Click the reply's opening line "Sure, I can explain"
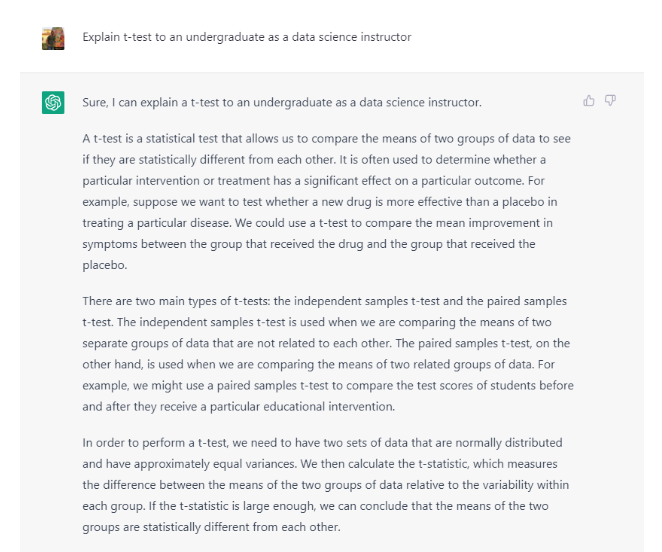The image size is (662, 552). coord(282,103)
